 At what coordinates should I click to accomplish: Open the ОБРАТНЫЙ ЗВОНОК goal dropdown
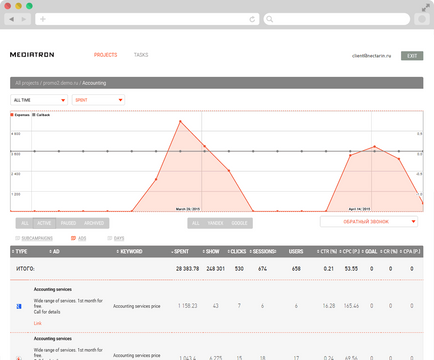coord(369,222)
